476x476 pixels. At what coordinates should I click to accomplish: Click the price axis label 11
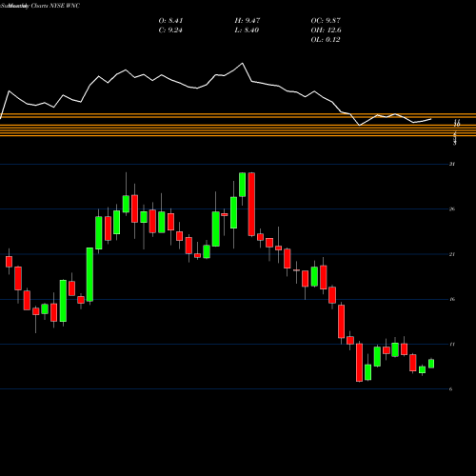pos(452,344)
